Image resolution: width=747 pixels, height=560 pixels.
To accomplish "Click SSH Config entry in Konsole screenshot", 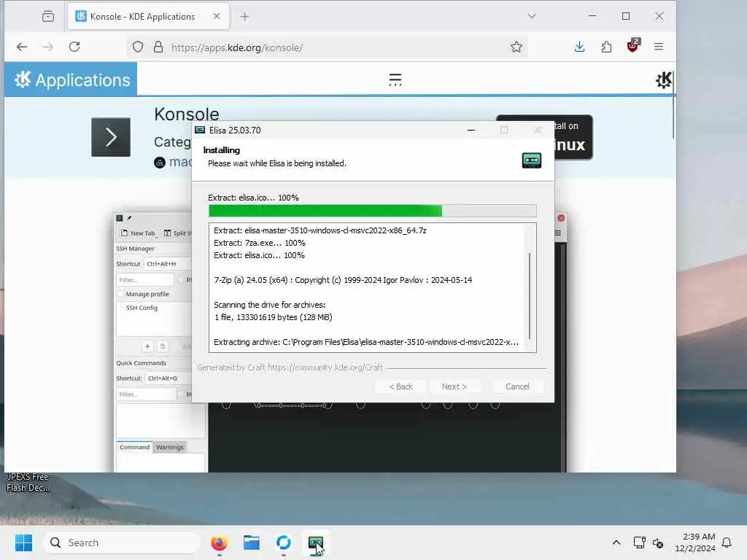I will pos(142,308).
